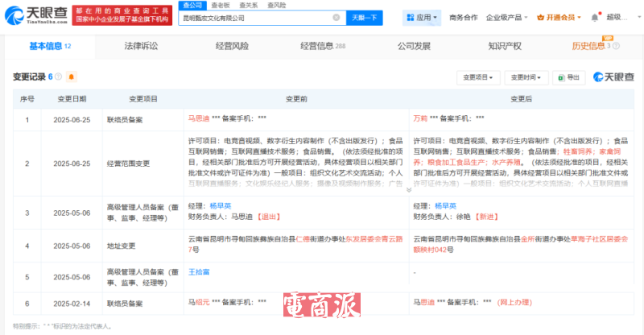Viewport: 644px width, 335px height.
Task: Open the 王拾富 person link
Action: (x=199, y=272)
